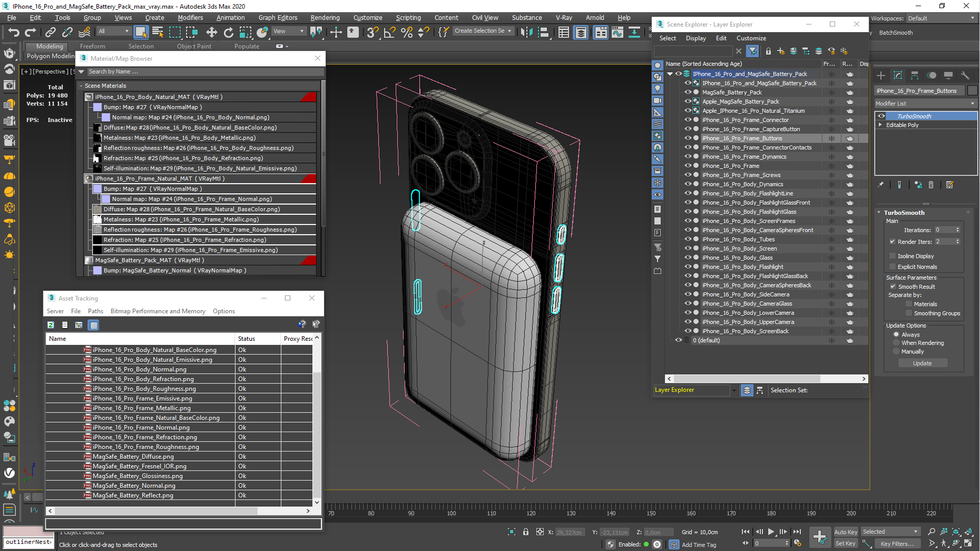980x551 pixels.
Task: Select the When Rendering update option
Action: 896,343
